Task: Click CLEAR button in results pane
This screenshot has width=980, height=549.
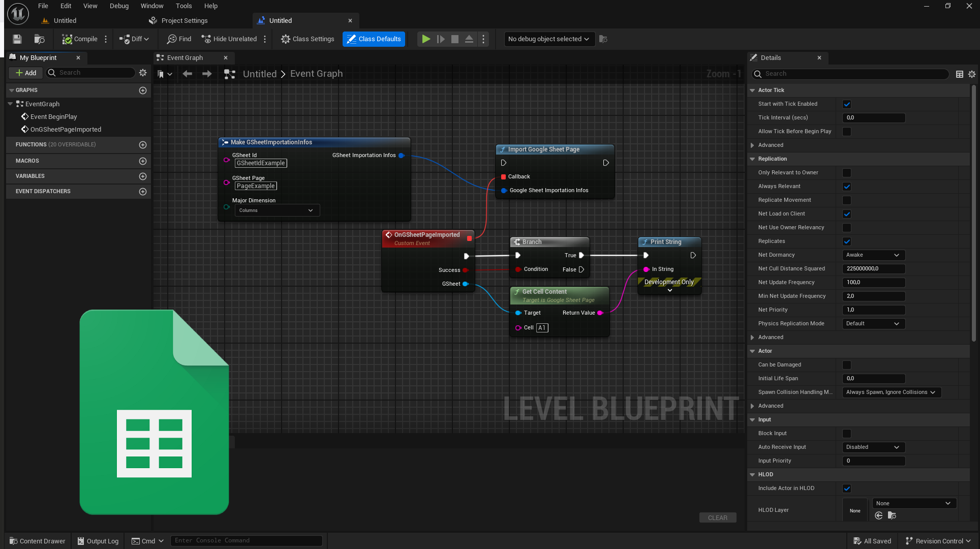Action: (x=718, y=517)
